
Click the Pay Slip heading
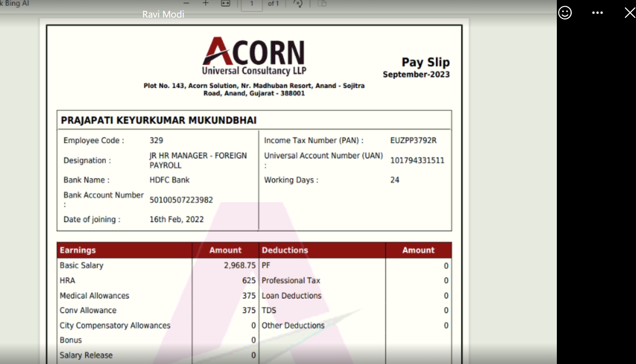pos(426,62)
